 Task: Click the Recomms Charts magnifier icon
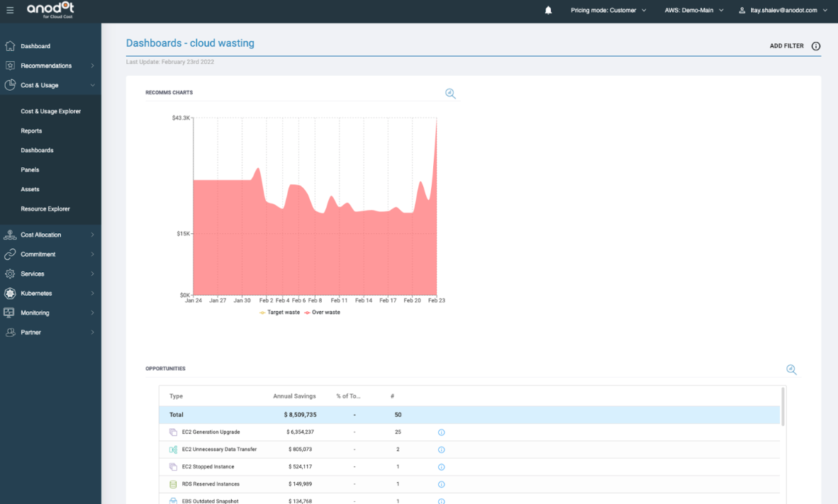click(x=450, y=94)
